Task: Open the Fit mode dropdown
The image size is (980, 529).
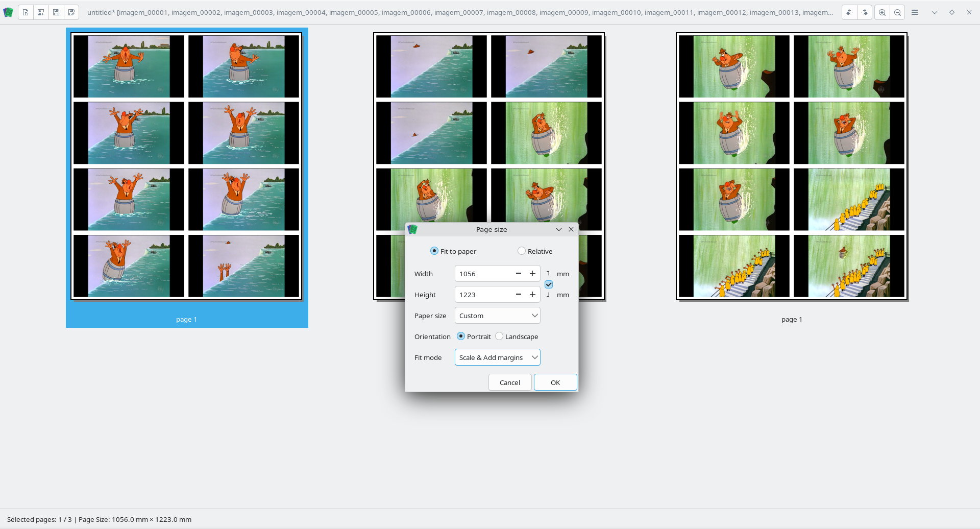Action: (x=497, y=357)
